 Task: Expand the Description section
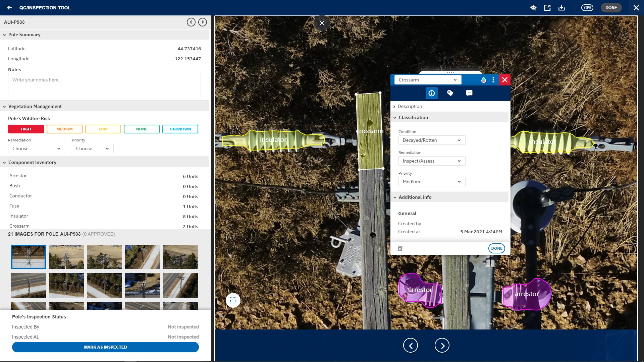click(410, 106)
